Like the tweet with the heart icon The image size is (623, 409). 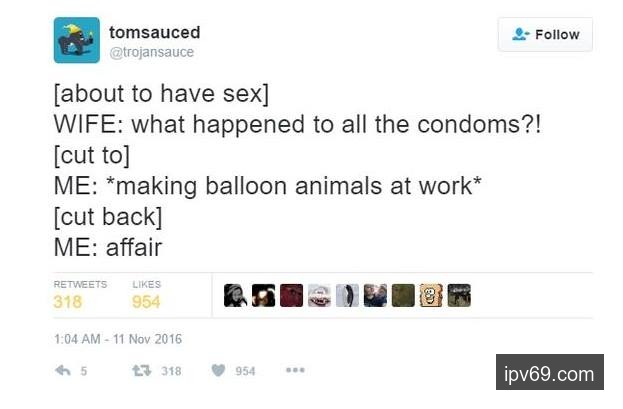pyautogui.click(x=217, y=371)
